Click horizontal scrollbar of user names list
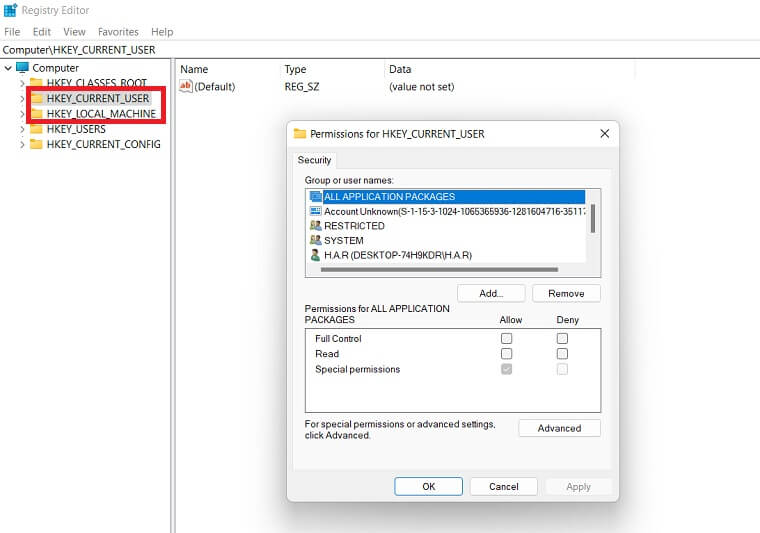Screen dimensions: 760x533 coord(439,269)
